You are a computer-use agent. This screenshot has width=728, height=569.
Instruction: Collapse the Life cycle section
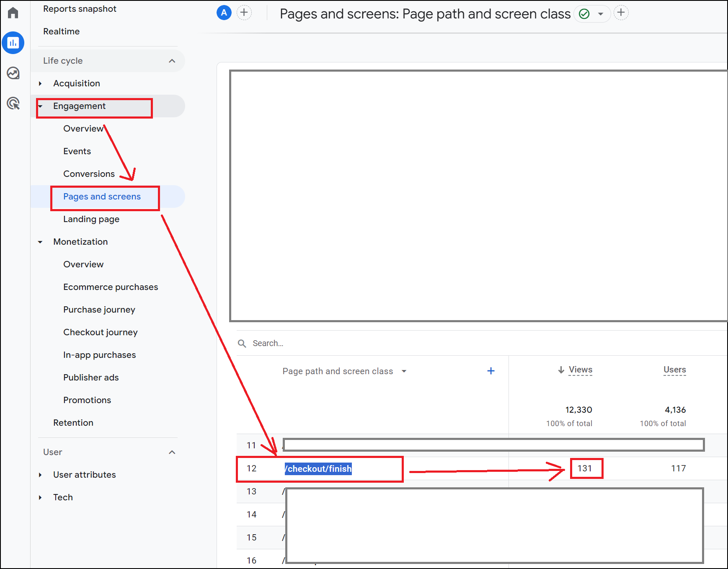tap(172, 61)
